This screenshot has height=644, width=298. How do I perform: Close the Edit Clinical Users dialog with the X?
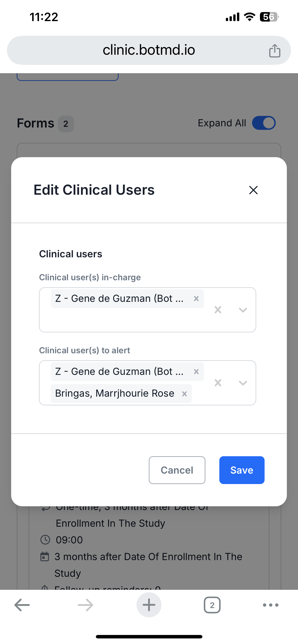click(253, 190)
